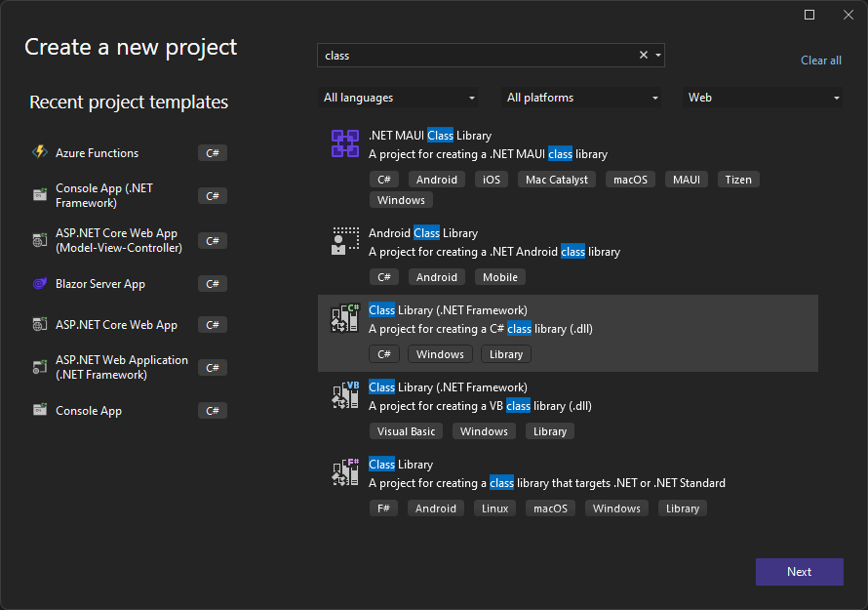Viewport: 868px width, 610px height.
Task: Select the C# Class Library (.NET Framework) title
Action: [x=448, y=309]
